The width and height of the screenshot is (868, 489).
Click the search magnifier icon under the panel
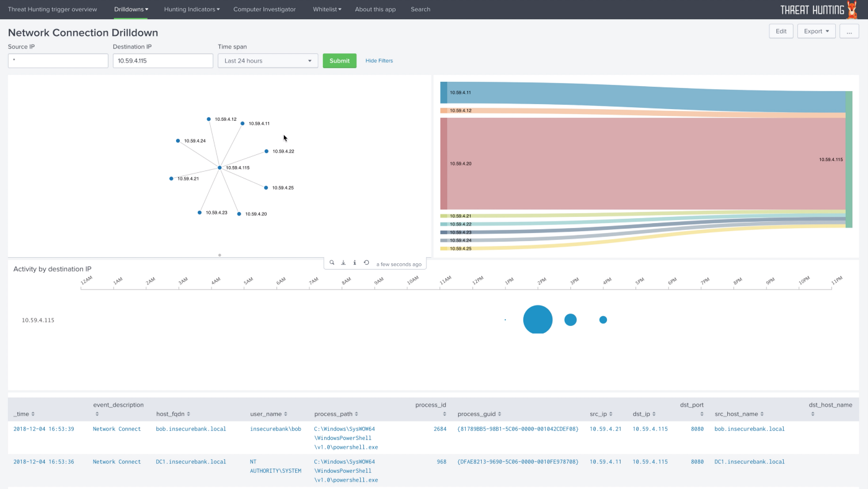332,263
